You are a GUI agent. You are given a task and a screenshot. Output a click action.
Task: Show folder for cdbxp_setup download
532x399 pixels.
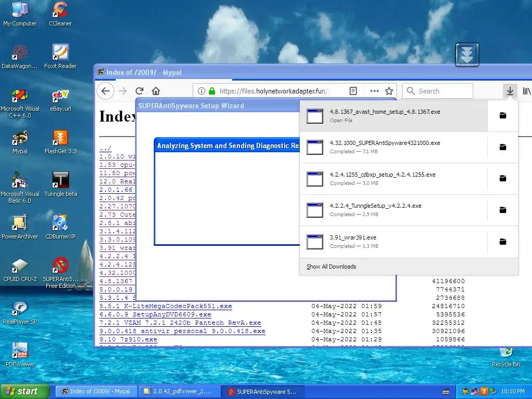click(503, 179)
